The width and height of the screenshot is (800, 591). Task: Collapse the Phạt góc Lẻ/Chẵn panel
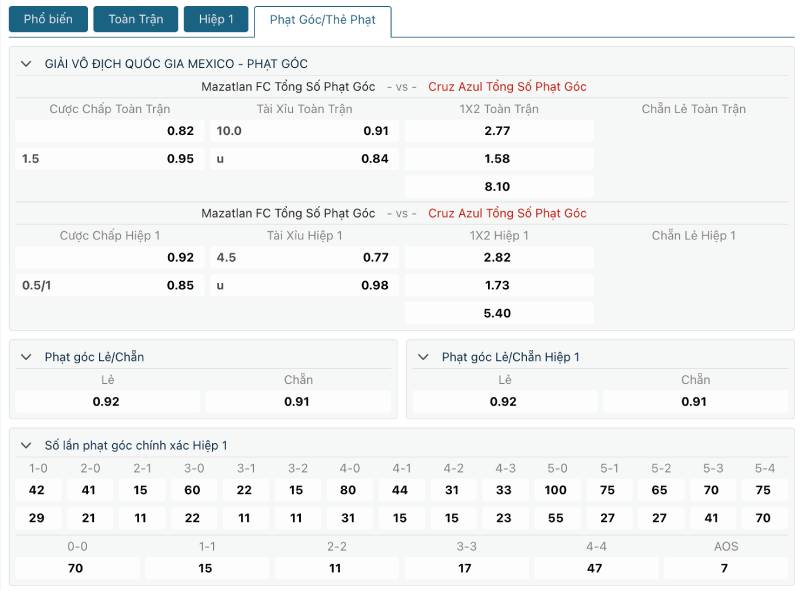click(26, 357)
